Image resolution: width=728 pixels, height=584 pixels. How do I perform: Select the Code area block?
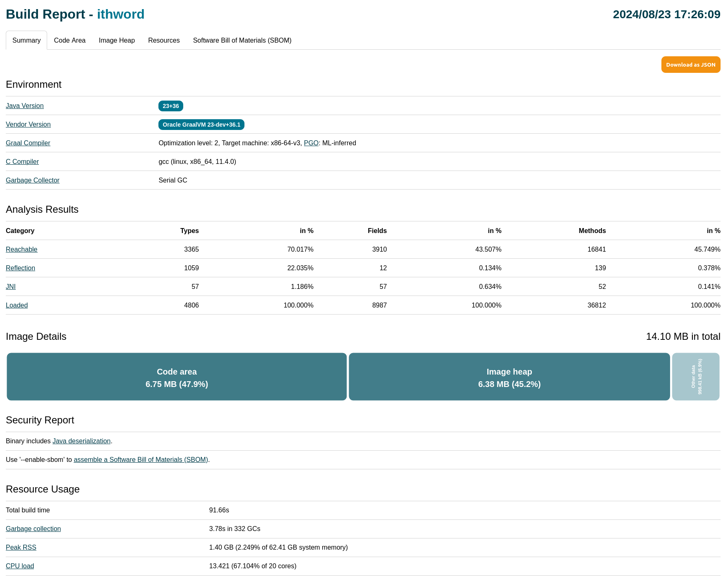click(177, 377)
